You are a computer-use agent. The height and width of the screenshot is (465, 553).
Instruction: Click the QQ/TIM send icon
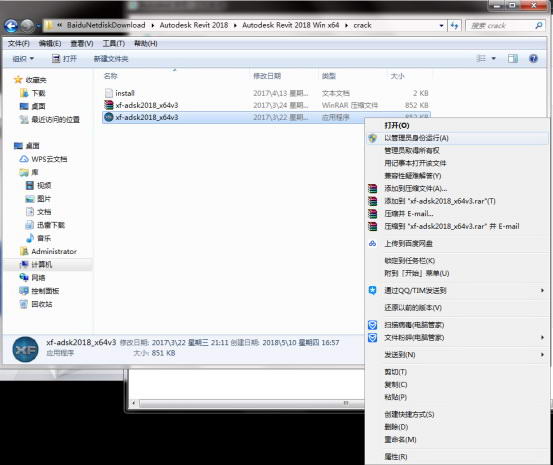pos(372,290)
